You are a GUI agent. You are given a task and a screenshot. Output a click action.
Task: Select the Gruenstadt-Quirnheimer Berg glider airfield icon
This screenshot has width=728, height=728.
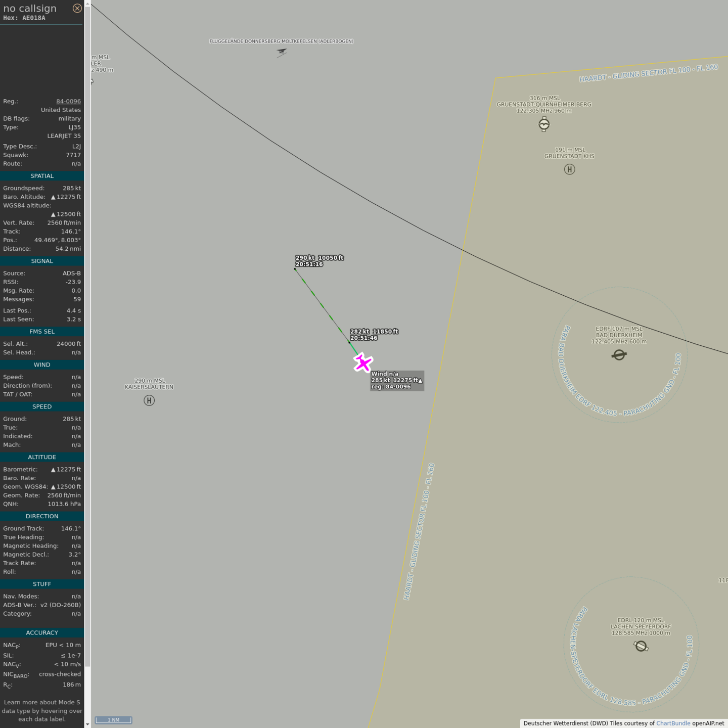point(544,124)
